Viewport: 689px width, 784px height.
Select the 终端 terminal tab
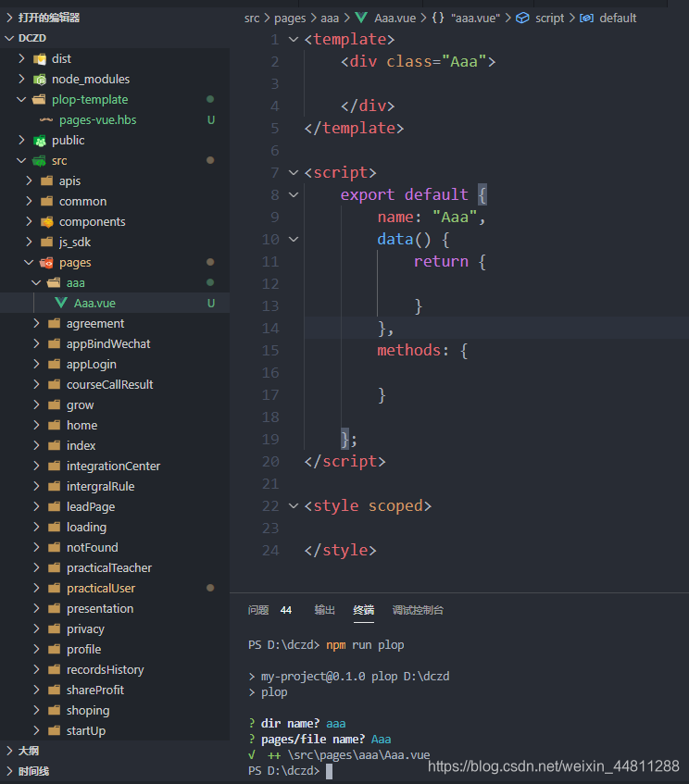[x=364, y=610]
